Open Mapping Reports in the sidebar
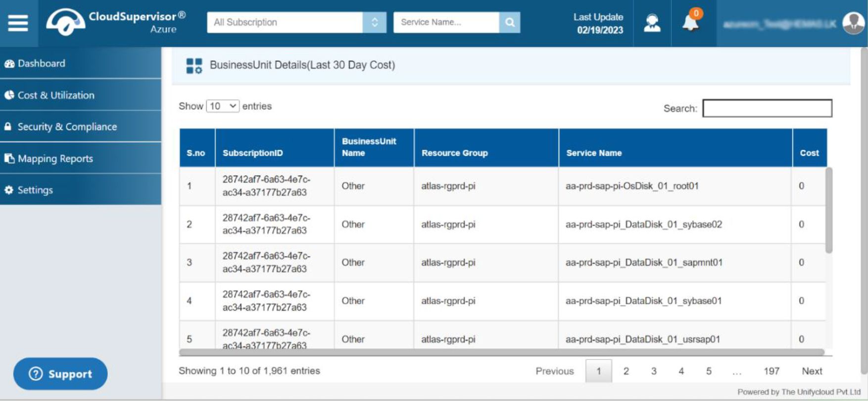The width and height of the screenshot is (868, 401). point(81,158)
